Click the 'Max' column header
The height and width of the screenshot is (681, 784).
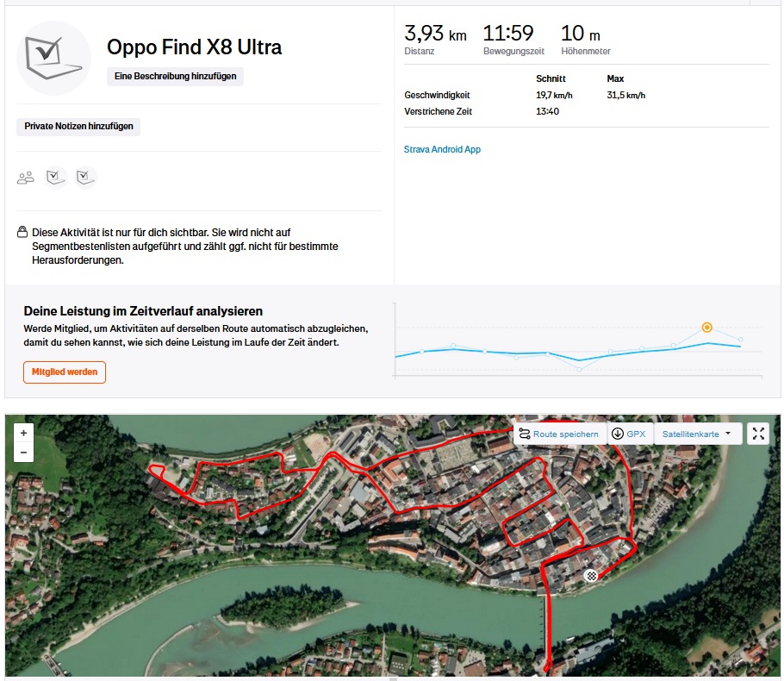615,78
